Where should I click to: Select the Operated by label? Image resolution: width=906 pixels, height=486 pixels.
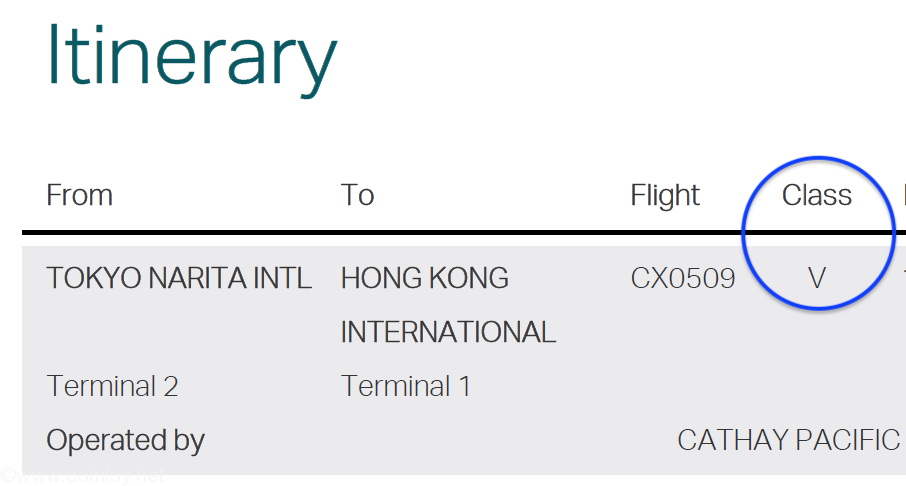tap(125, 441)
